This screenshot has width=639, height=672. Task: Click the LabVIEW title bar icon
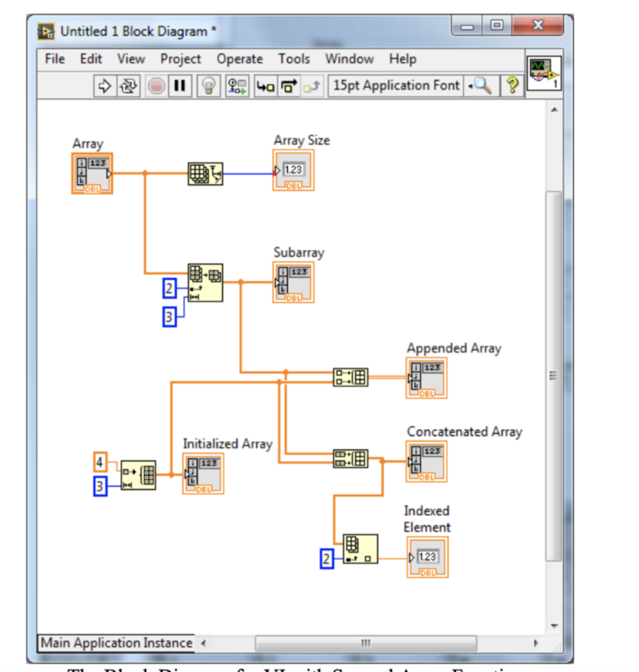(46, 31)
